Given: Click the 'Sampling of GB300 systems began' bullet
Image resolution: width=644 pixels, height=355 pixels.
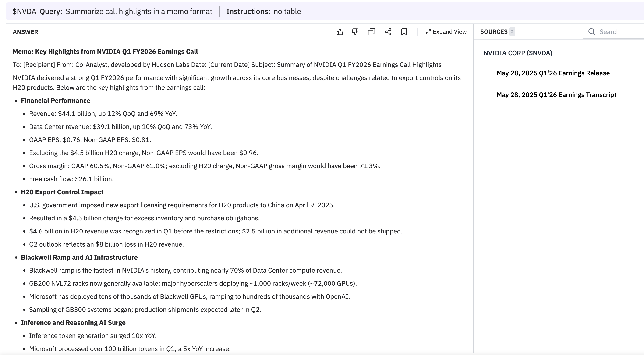Looking at the screenshot, I should (145, 310).
